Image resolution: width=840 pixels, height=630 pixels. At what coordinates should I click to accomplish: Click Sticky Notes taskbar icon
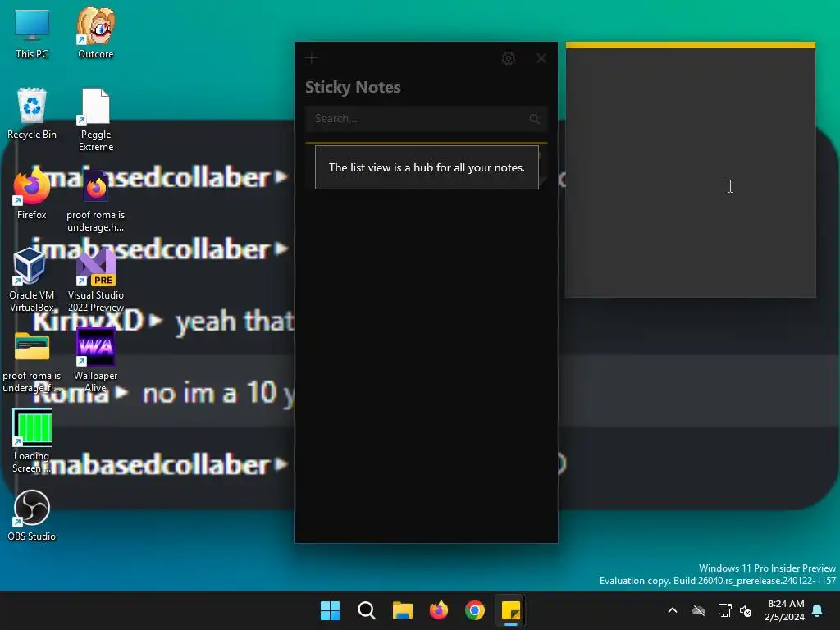point(511,610)
